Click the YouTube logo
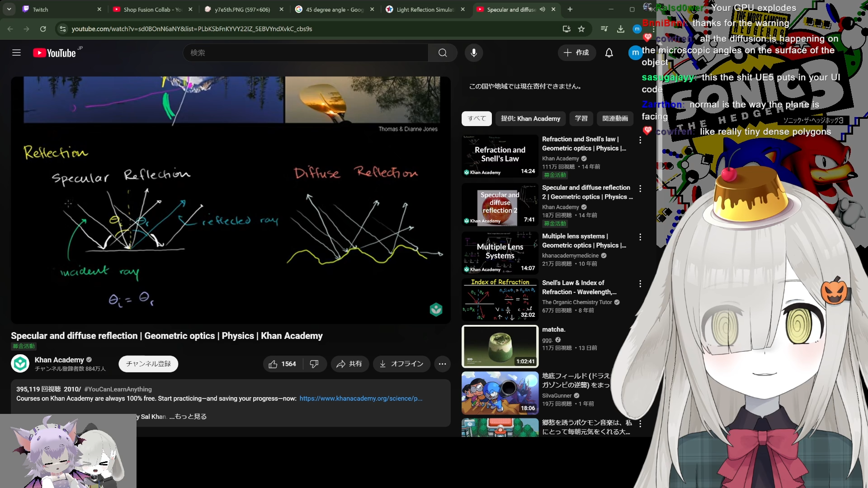 55,53
